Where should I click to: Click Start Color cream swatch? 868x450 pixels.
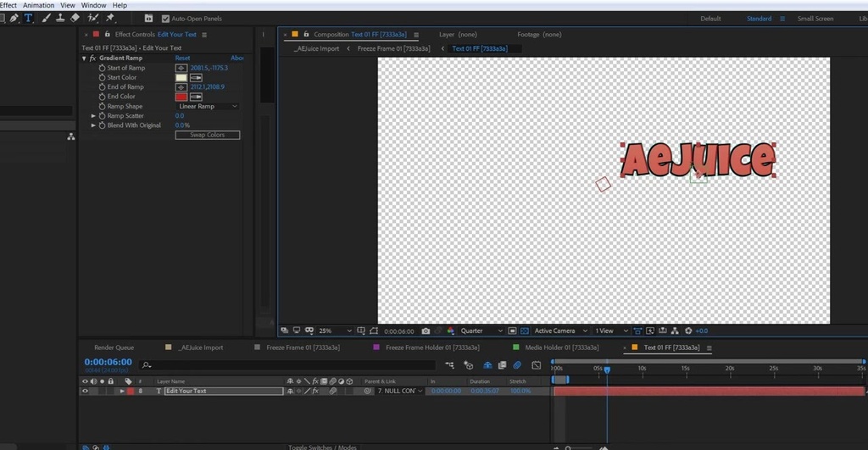click(181, 77)
